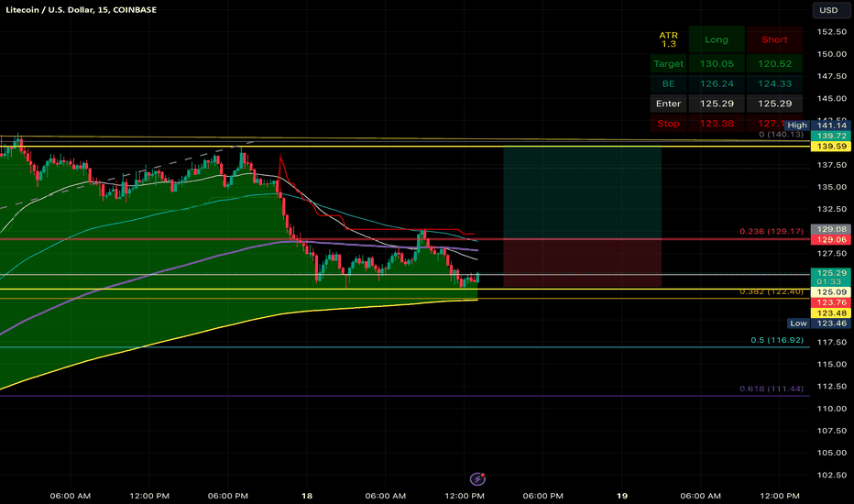Screen dimensions: 854x504
Task: Select the Enter price under the Long column
Action: click(x=717, y=104)
